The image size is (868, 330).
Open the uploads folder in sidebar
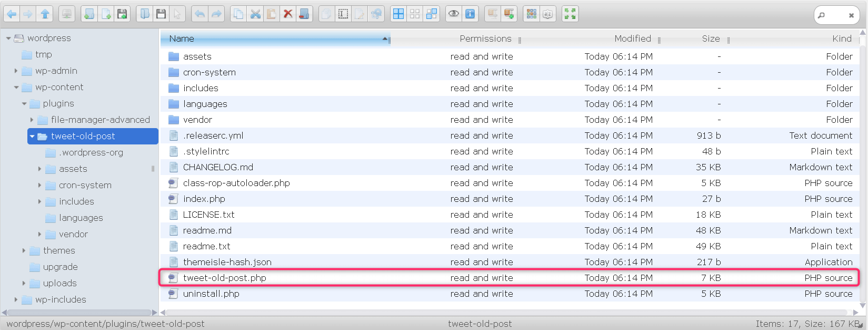(59, 283)
